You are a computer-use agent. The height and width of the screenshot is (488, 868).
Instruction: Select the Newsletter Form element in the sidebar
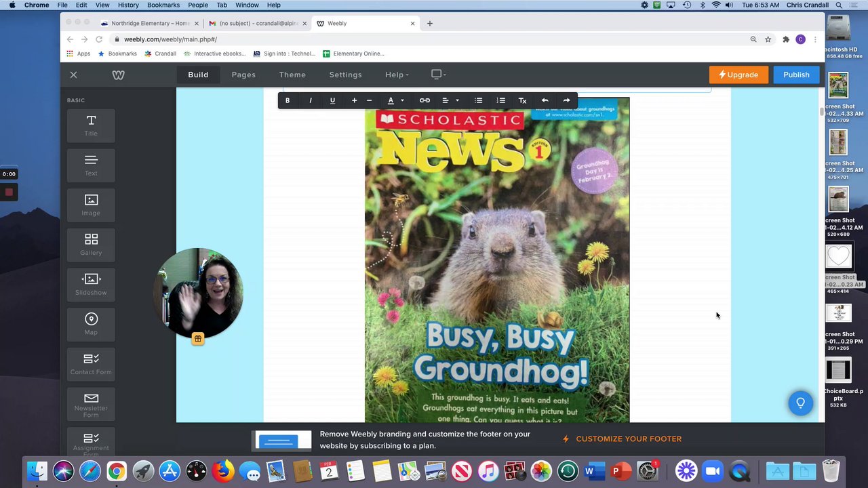click(91, 405)
